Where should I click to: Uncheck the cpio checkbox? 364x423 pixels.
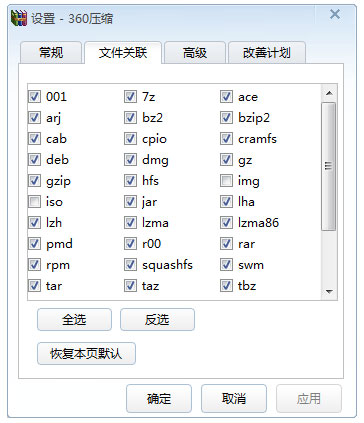130,139
